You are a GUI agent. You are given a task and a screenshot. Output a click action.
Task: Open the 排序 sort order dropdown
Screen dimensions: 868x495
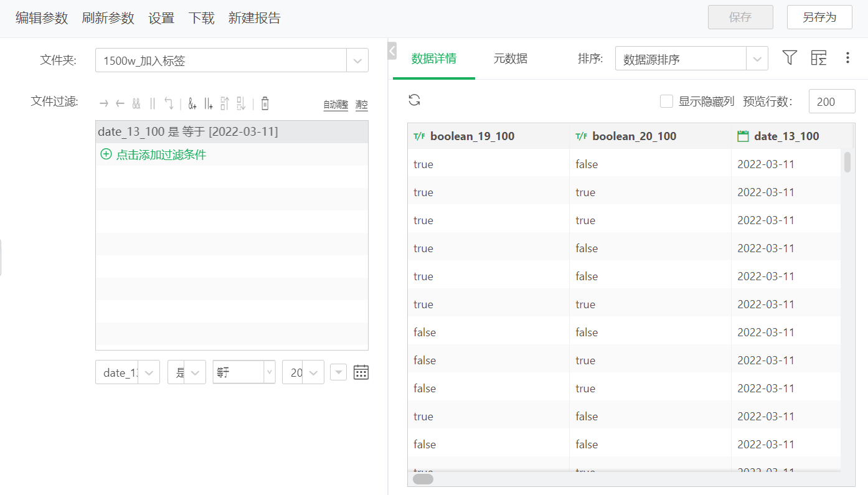(x=757, y=59)
